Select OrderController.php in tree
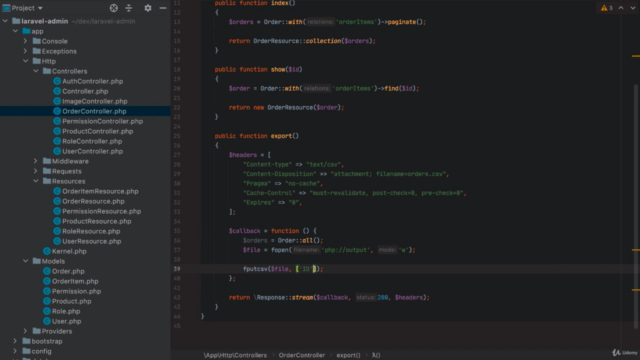This screenshot has width=640, height=360. pos(94,111)
